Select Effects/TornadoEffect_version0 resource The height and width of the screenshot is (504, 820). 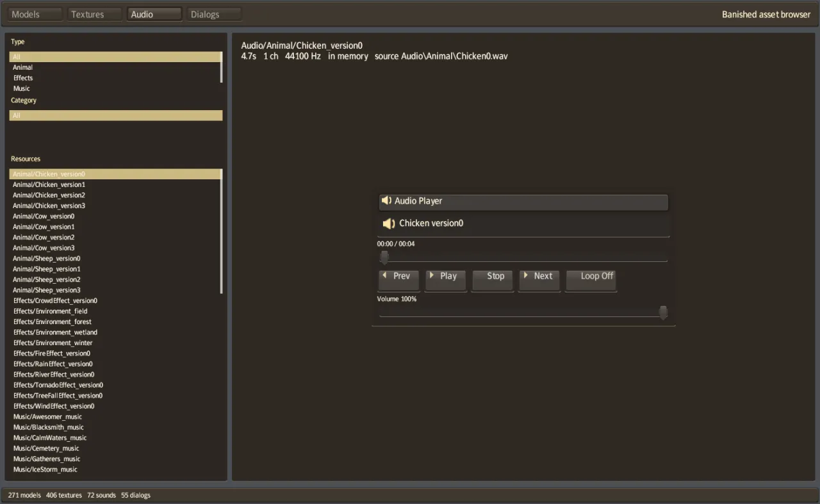[115, 386]
